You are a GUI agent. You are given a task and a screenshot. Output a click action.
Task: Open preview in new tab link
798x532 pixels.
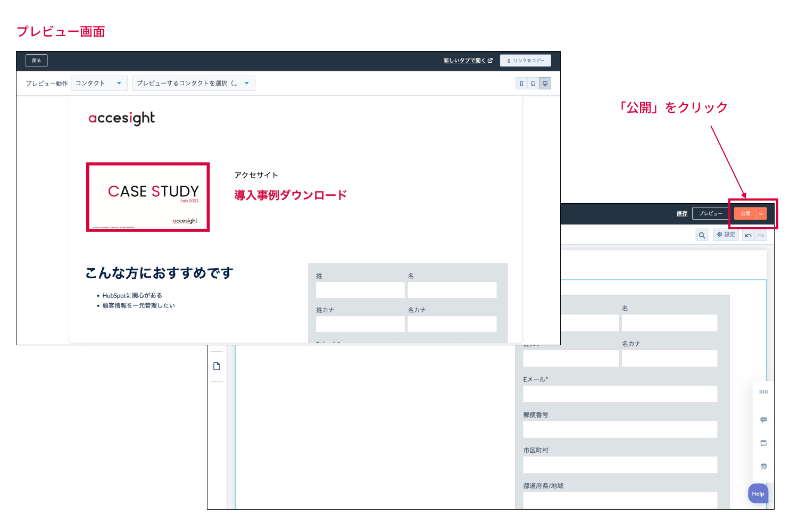point(468,61)
